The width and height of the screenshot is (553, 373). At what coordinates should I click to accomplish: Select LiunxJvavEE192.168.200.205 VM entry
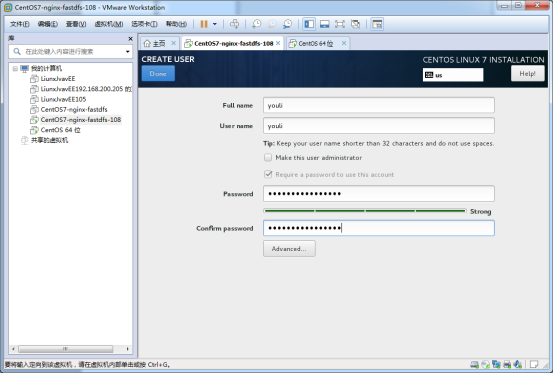pos(86,89)
